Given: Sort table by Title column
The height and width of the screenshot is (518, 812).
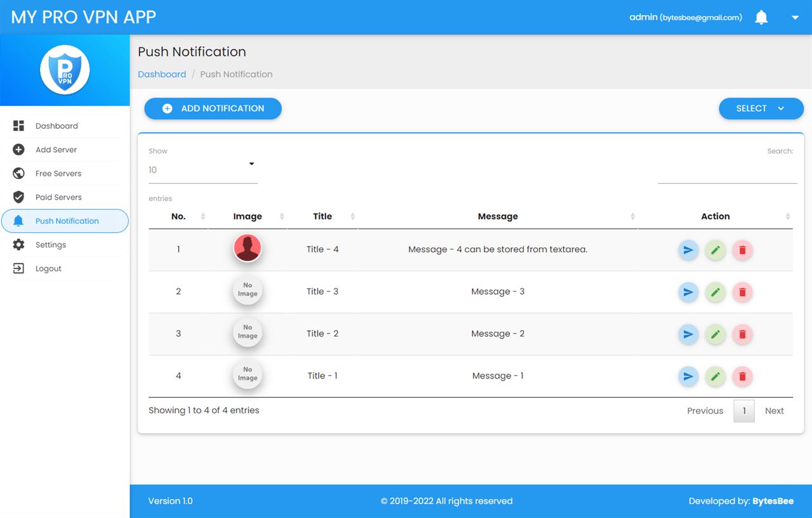Looking at the screenshot, I should pos(322,216).
